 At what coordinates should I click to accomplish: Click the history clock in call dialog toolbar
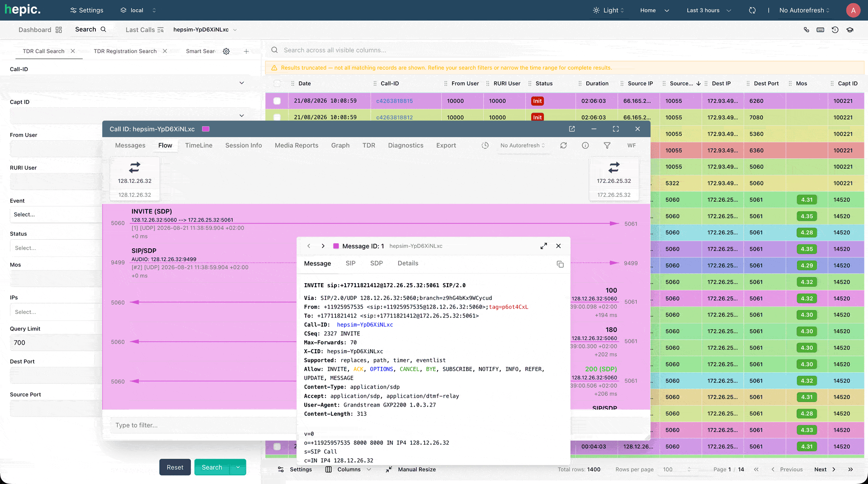[x=485, y=145]
